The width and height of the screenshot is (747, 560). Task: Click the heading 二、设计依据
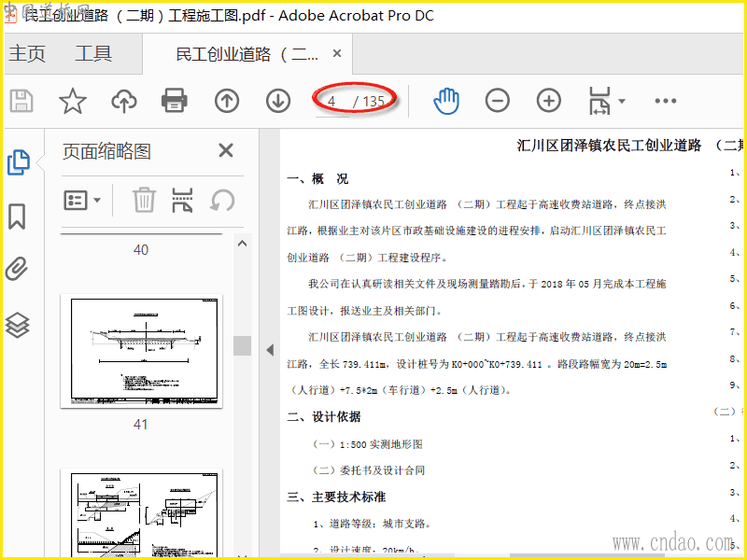pos(324,417)
